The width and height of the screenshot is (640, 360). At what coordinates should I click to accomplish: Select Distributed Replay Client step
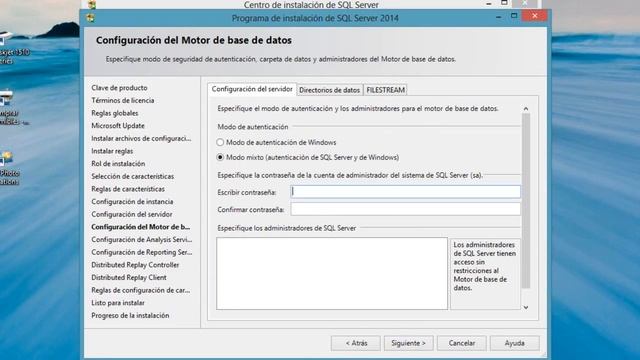click(129, 278)
